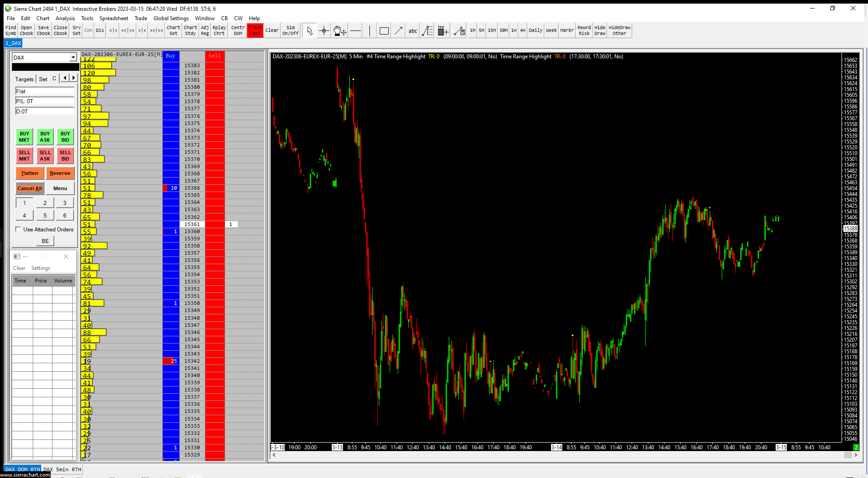Select the abc text drawing tool

(x=413, y=30)
